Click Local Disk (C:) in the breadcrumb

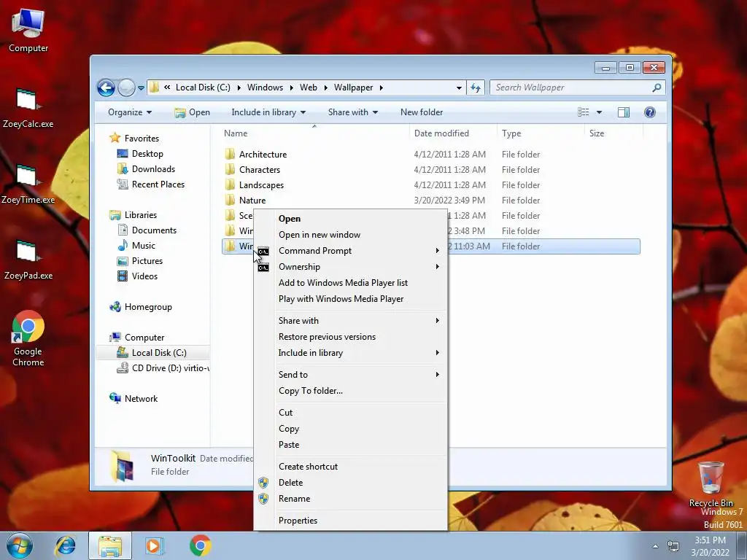[203, 87]
